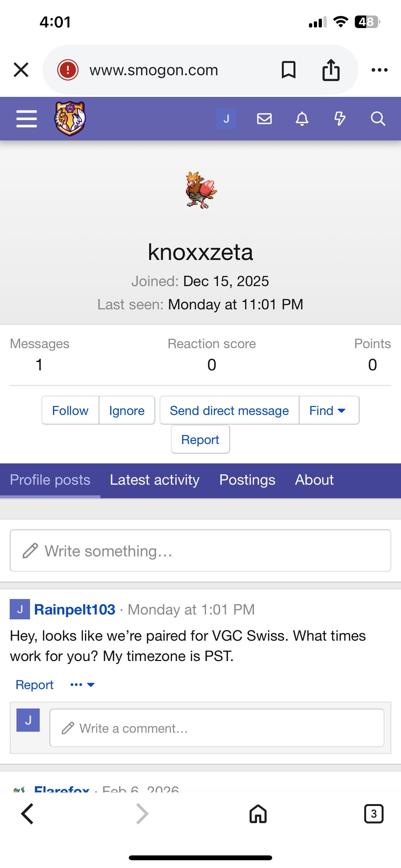
Task: Follow the user knoxxzeta
Action: tap(70, 410)
